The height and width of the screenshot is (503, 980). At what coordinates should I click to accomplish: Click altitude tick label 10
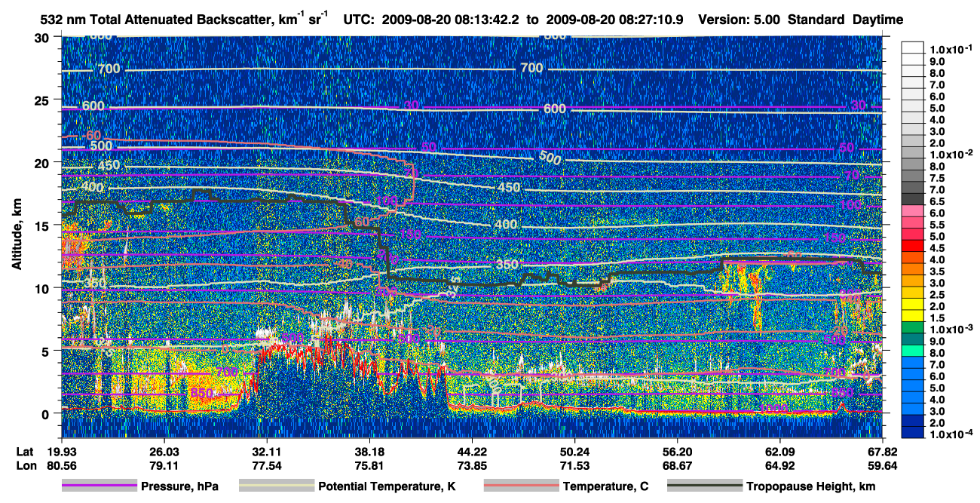click(x=44, y=288)
